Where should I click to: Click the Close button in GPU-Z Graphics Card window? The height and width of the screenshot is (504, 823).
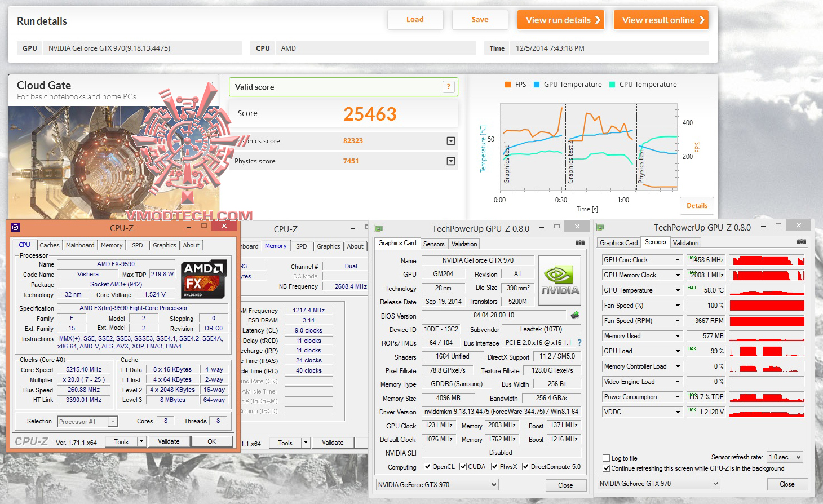click(x=565, y=485)
